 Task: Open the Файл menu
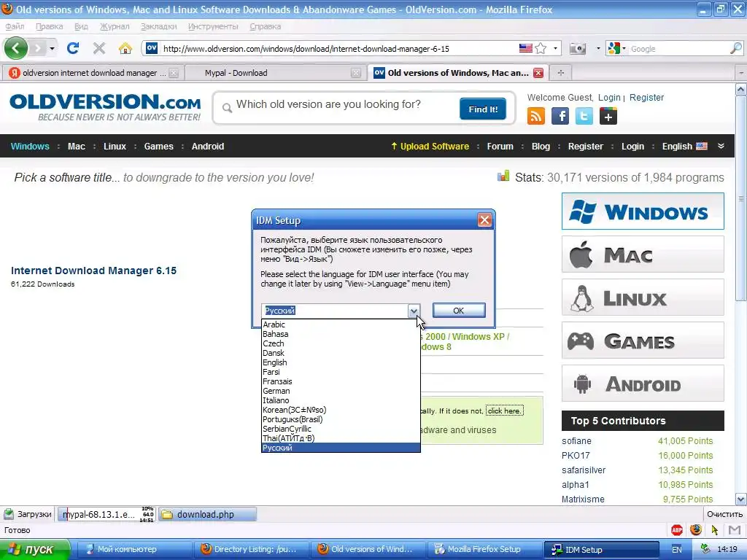pos(15,27)
